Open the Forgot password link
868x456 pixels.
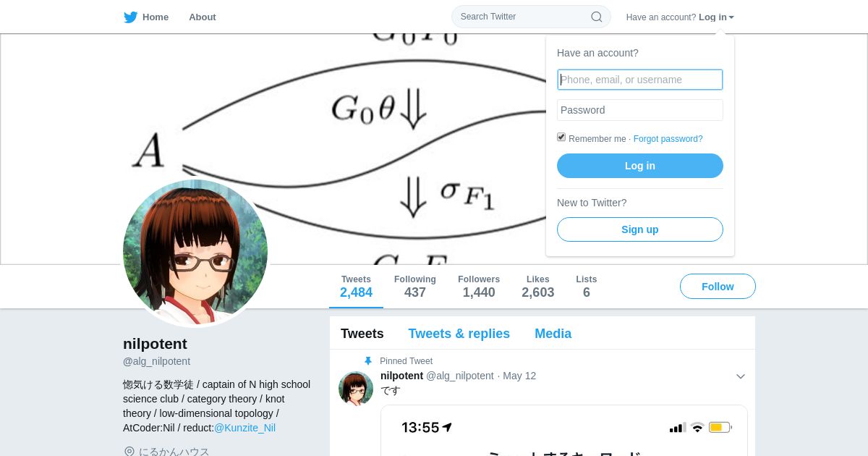[668, 139]
